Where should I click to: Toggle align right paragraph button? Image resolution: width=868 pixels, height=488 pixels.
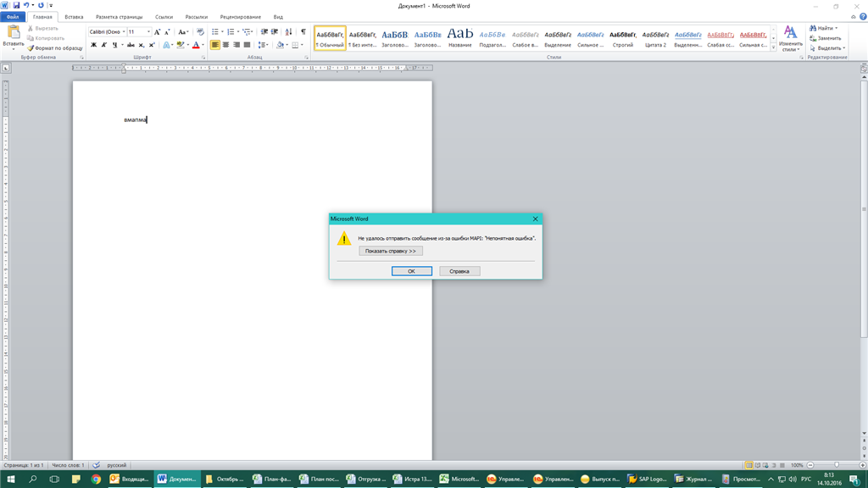(236, 45)
